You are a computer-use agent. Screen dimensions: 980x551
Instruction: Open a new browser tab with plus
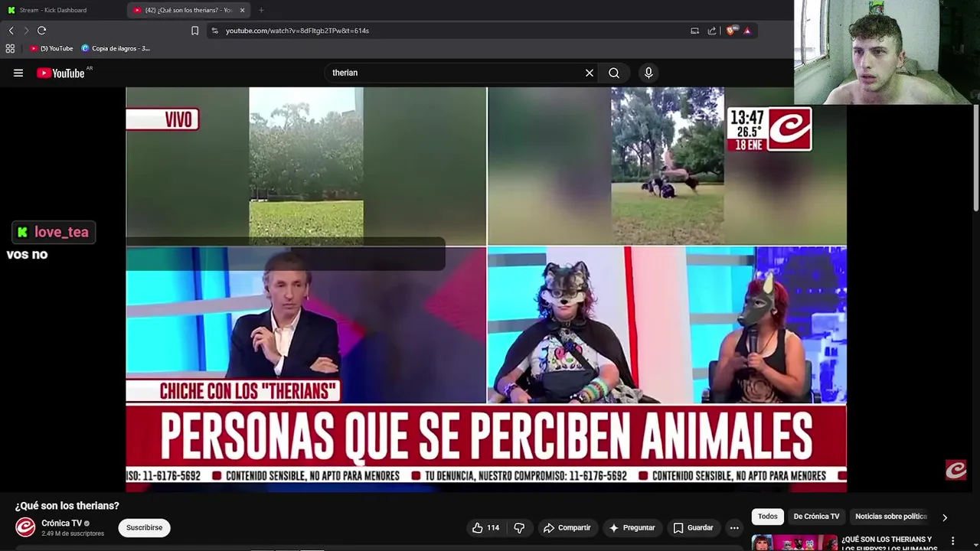pyautogui.click(x=261, y=10)
